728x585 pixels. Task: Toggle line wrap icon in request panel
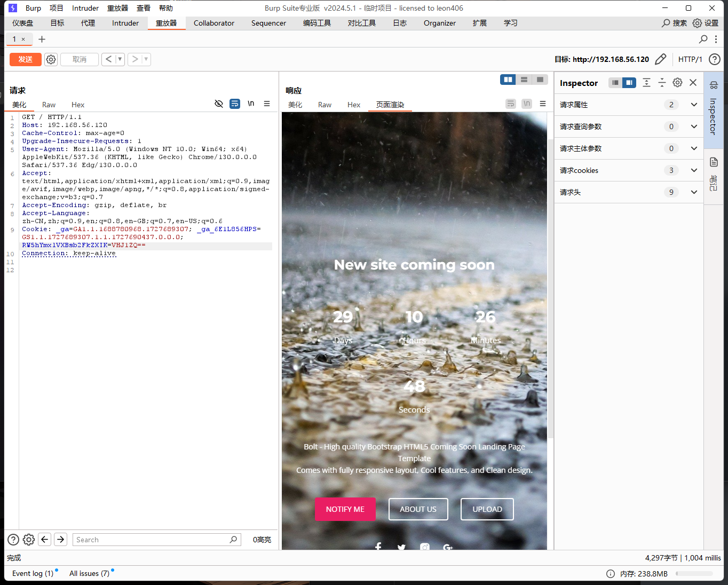[x=235, y=104]
